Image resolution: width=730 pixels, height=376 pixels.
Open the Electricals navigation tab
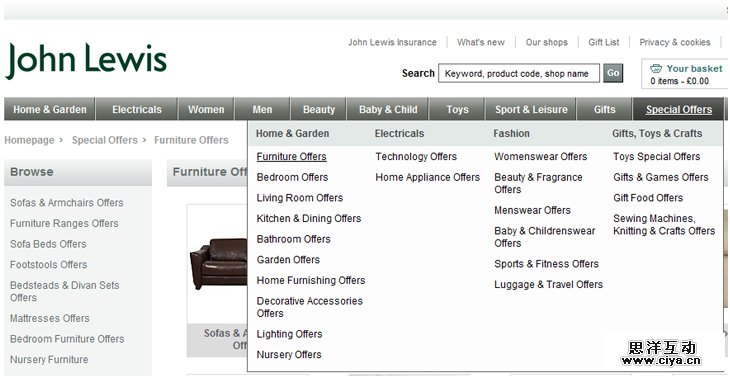tap(137, 109)
